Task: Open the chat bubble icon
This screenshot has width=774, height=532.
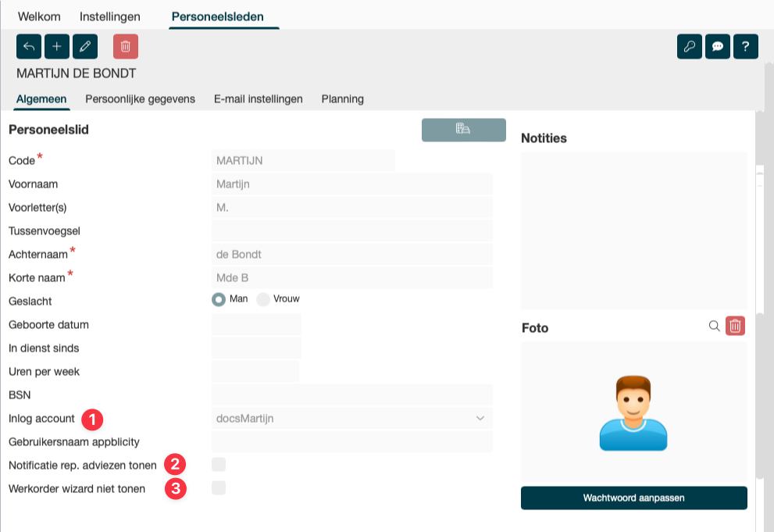Action: (x=718, y=47)
